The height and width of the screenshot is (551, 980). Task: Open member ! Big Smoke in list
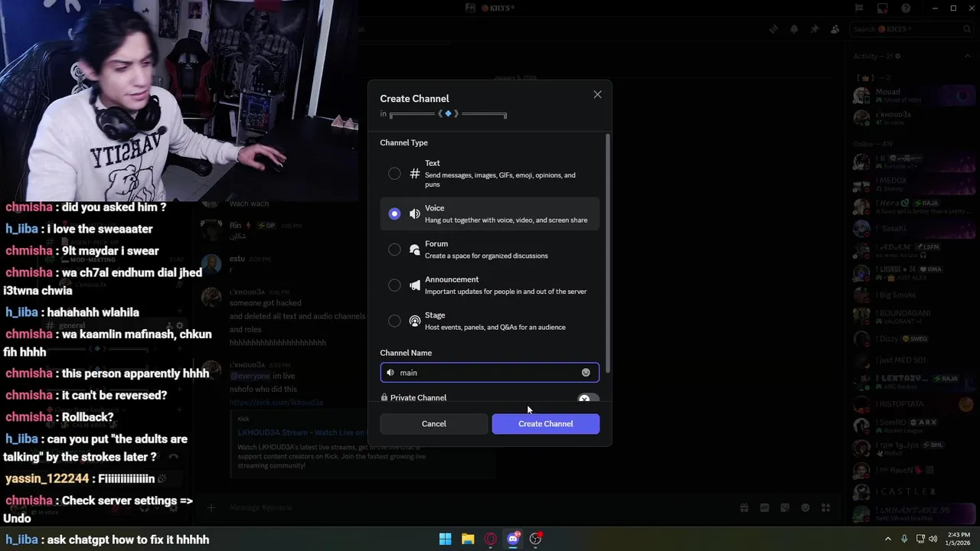point(911,294)
